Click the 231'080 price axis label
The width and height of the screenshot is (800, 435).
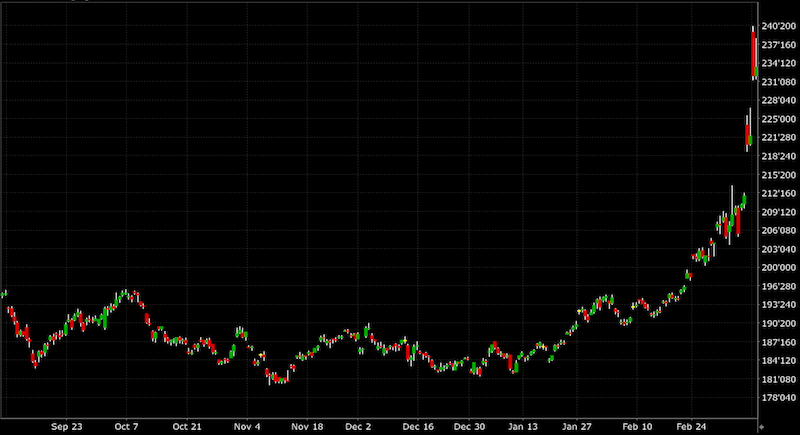[x=779, y=82]
